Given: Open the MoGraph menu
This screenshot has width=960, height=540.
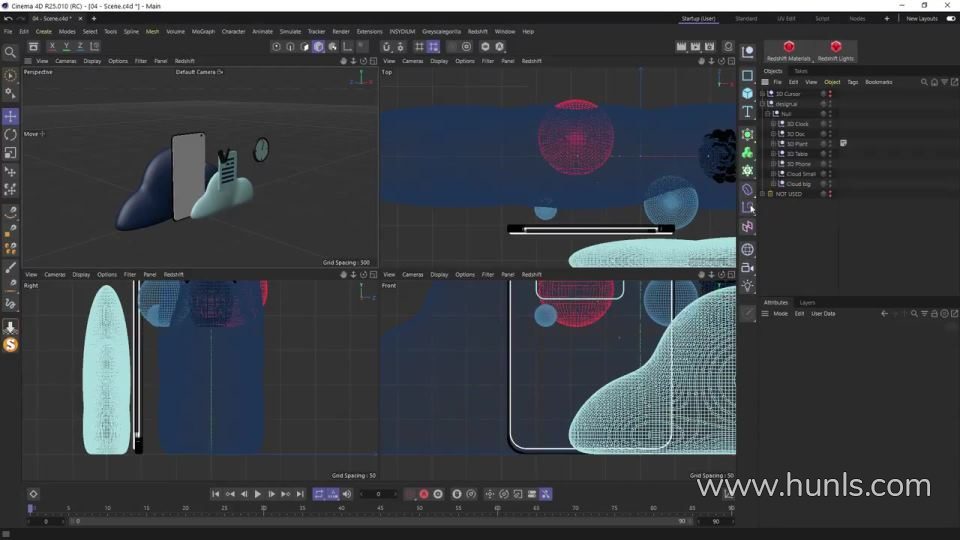Looking at the screenshot, I should tap(203, 31).
